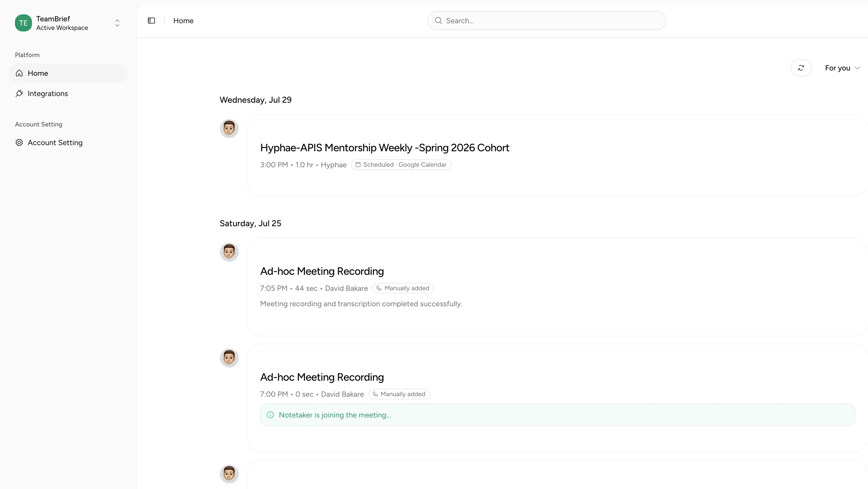Click the 3:00 PM • 1.0 hr • Hyphae details
This screenshot has height=489, width=868.
click(303, 165)
